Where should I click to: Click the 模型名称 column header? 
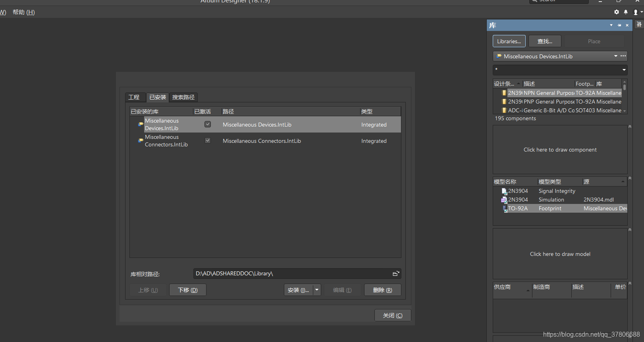[515, 182]
